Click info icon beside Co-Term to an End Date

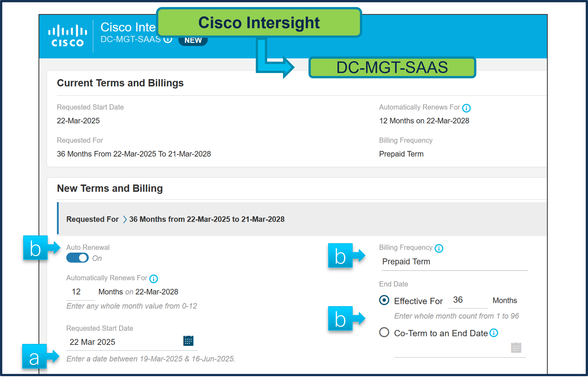pyautogui.click(x=494, y=333)
